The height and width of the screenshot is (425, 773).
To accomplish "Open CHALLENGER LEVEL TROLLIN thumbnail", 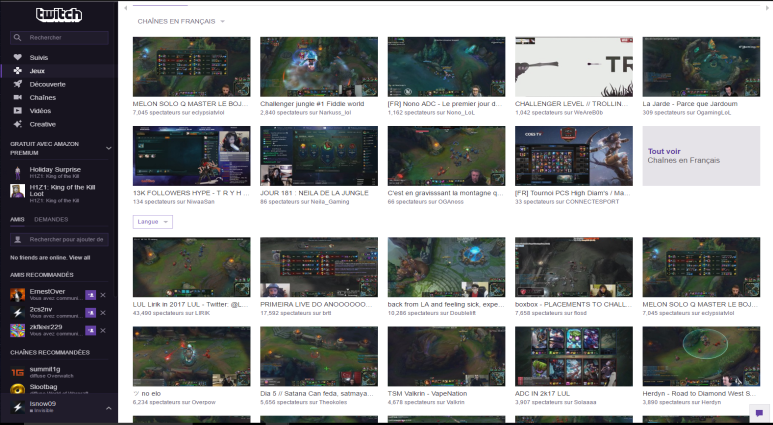I will tap(574, 67).
